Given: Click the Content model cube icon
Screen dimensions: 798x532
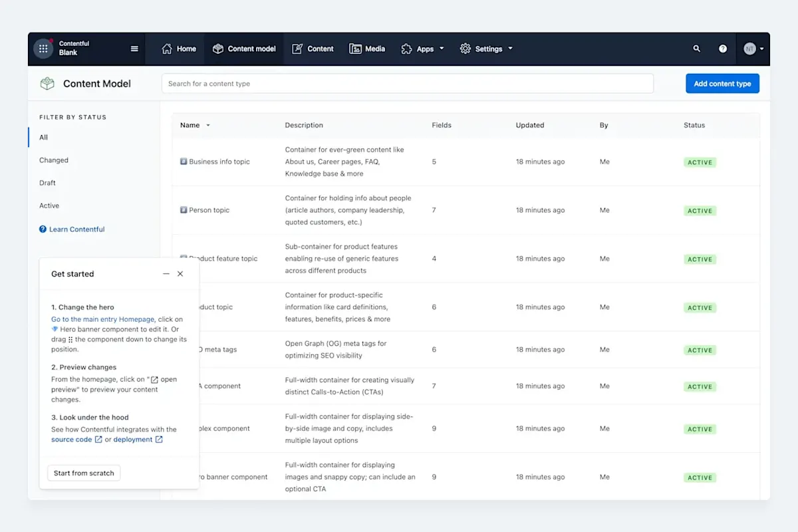Looking at the screenshot, I should (217, 49).
